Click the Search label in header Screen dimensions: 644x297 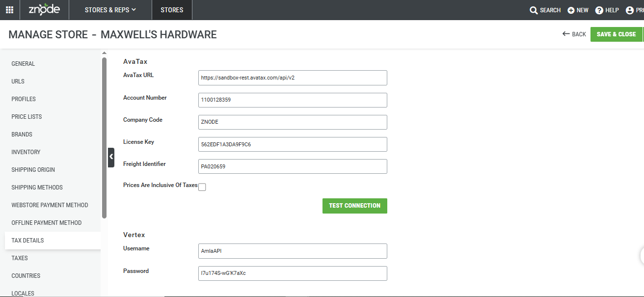(x=550, y=10)
